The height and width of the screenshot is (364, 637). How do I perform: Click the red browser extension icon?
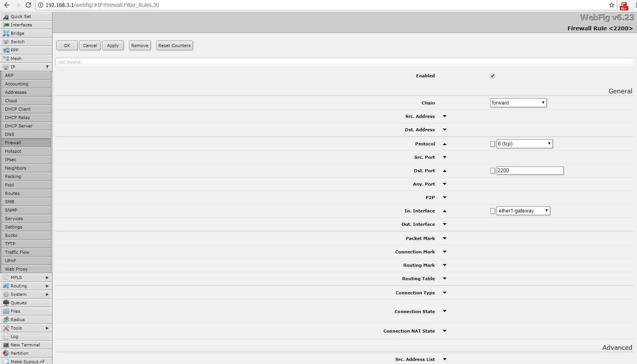(x=624, y=6)
